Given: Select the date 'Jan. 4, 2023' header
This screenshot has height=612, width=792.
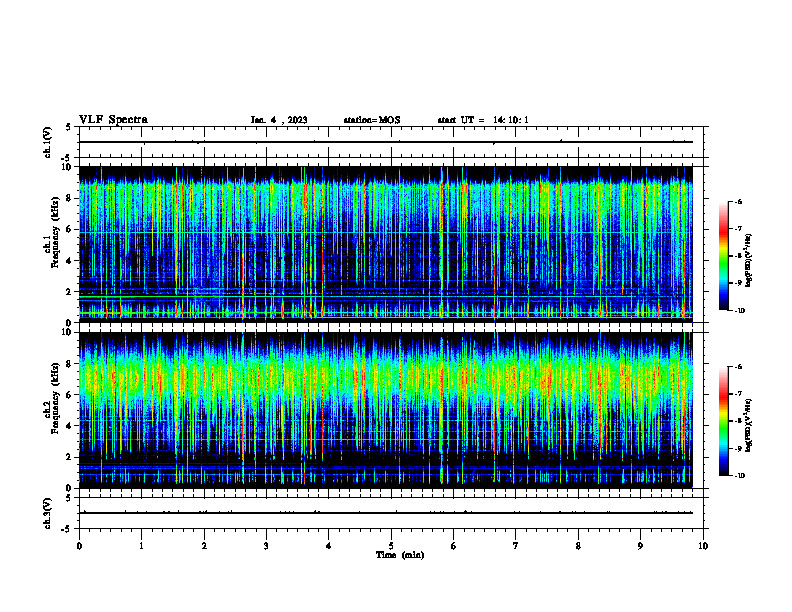Looking at the screenshot, I should 279,120.
